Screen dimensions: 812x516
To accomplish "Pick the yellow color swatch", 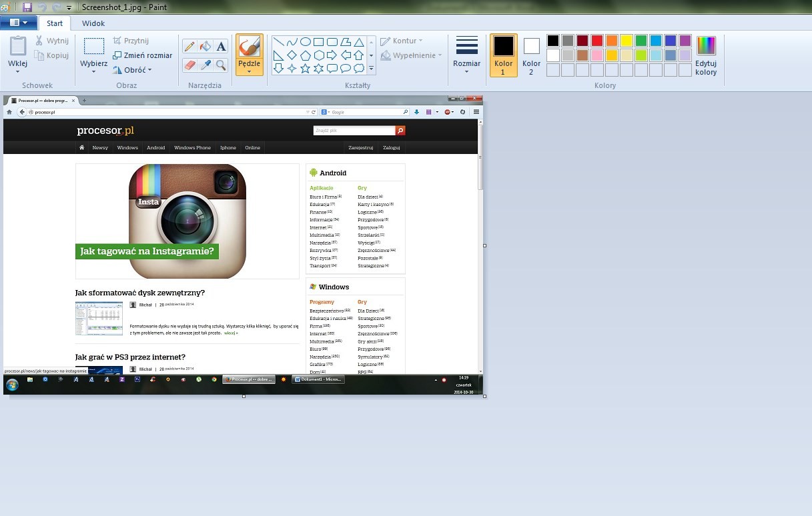I will point(627,41).
